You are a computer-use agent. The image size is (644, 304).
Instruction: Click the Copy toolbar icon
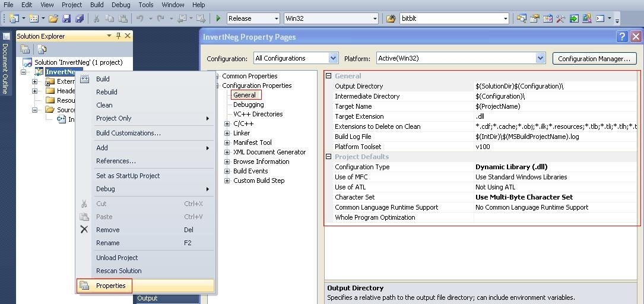(x=109, y=18)
